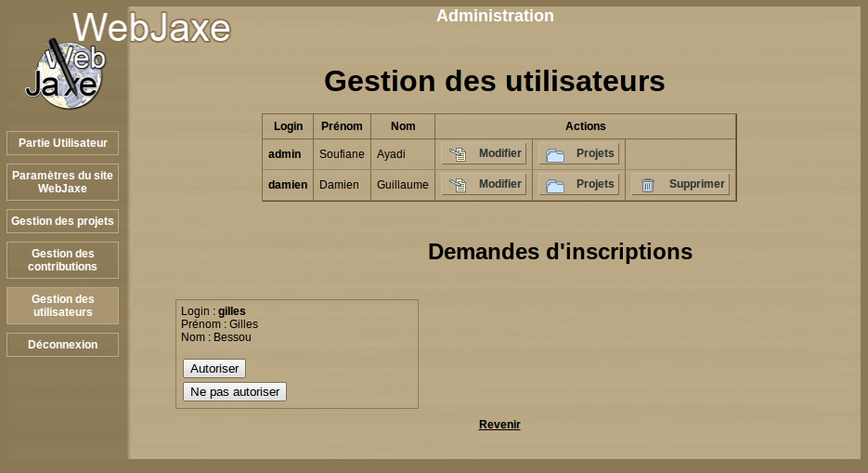Select Gestion des contributions in sidebar

(x=62, y=260)
